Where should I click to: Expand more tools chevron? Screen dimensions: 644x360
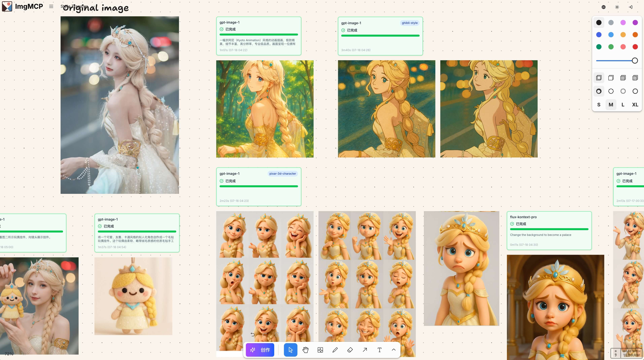coord(394,350)
